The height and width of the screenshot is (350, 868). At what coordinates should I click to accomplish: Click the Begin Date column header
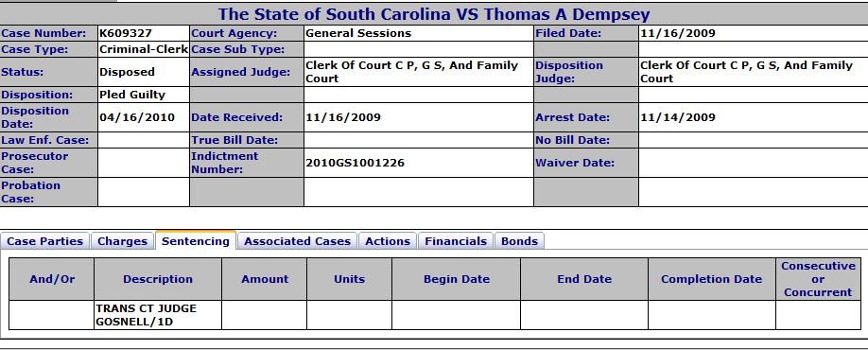pyautogui.click(x=456, y=279)
